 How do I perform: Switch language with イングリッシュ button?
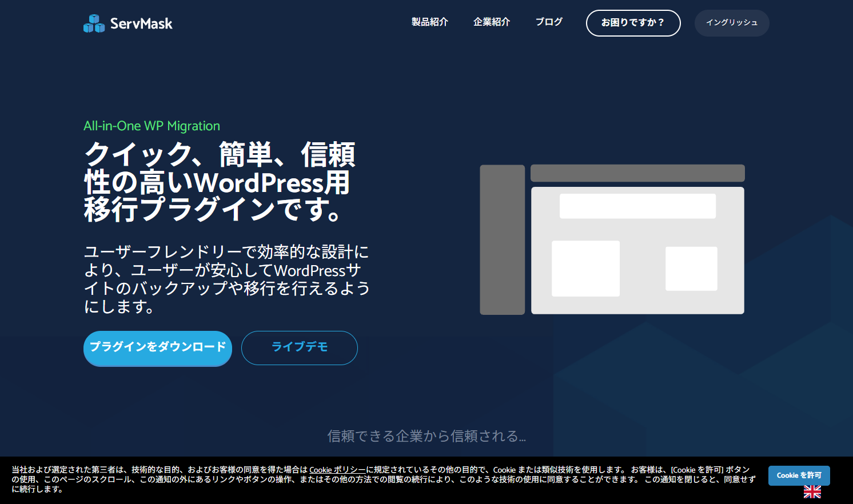coord(732,23)
